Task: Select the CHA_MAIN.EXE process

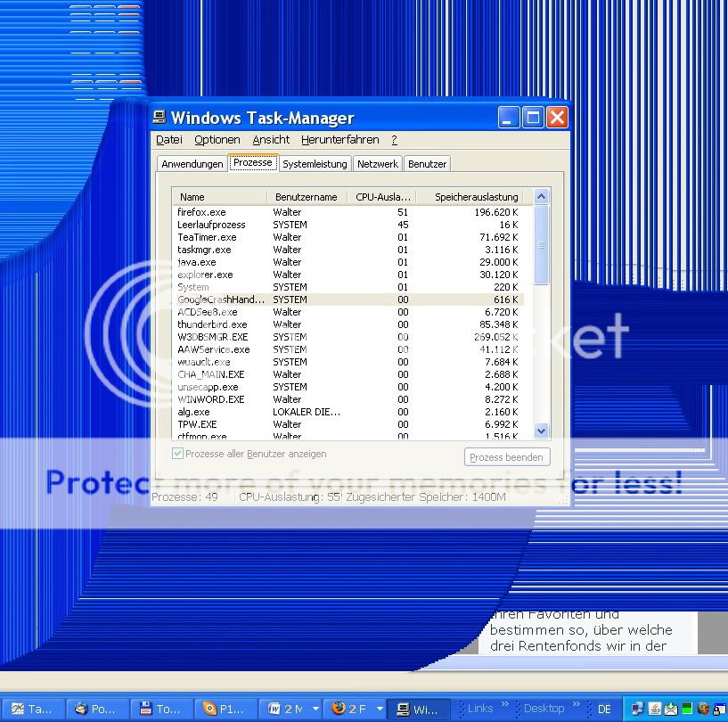Action: (348, 374)
